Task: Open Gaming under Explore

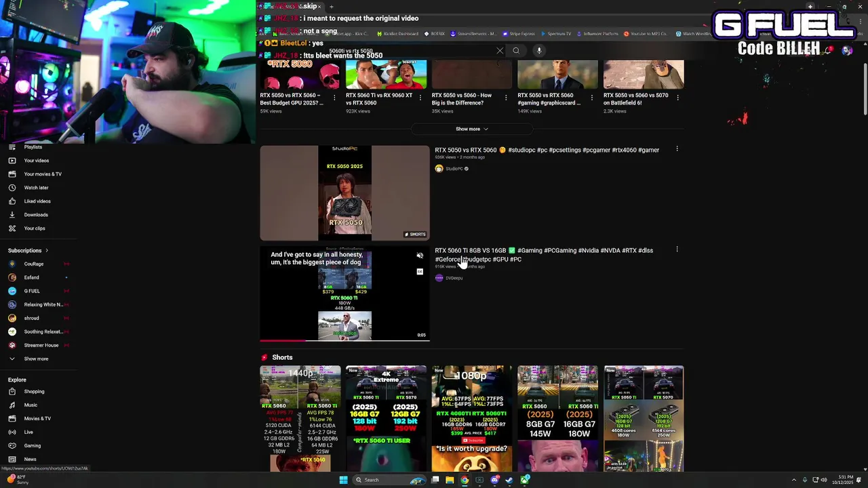Action: tap(33, 445)
